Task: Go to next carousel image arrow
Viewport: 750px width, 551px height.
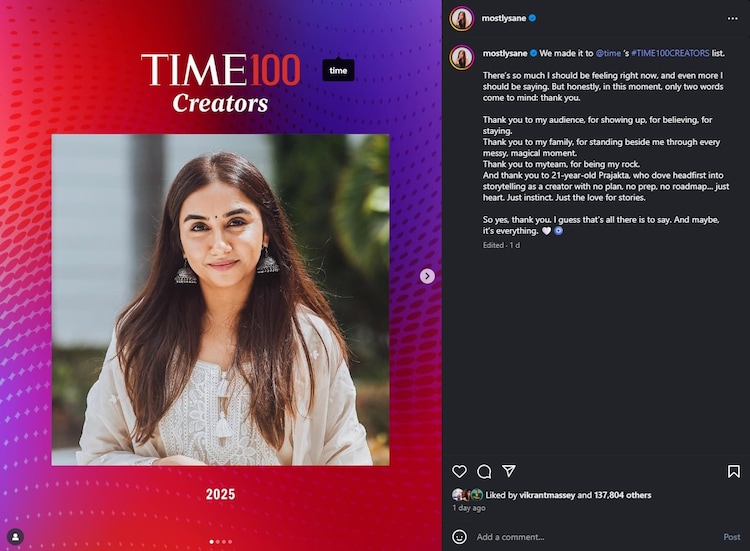Action: pyautogui.click(x=427, y=276)
